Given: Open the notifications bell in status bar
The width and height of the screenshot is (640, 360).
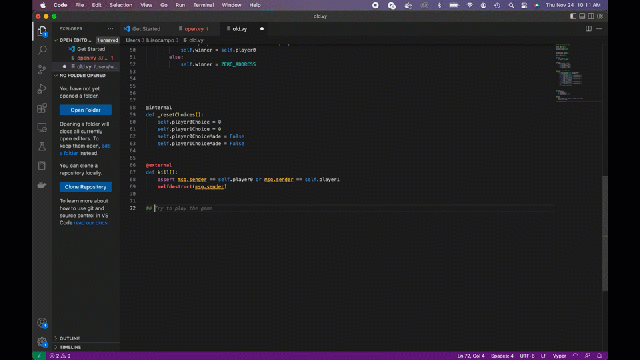Looking at the screenshot, I should [599, 356].
